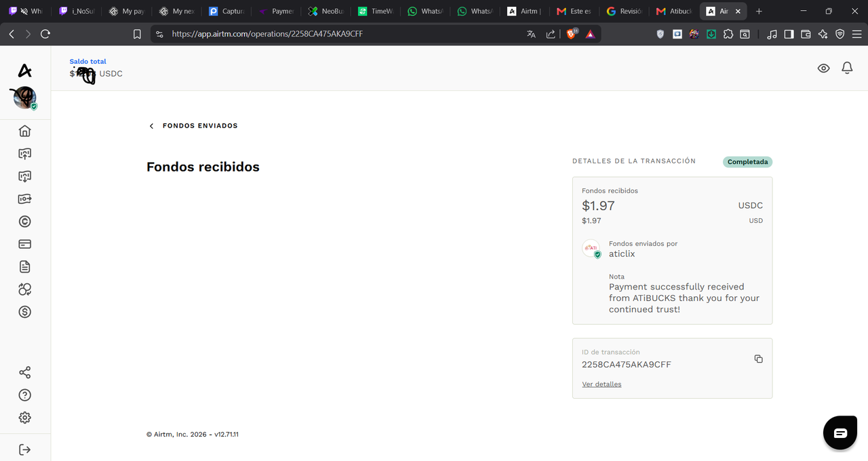Switch to the Captur tab
This screenshot has height=461, width=868.
pyautogui.click(x=227, y=12)
